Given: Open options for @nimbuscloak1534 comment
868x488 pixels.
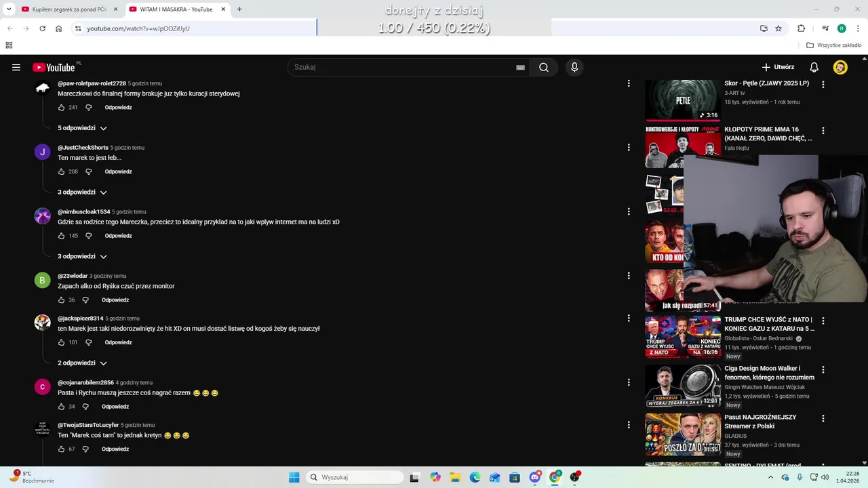Looking at the screenshot, I should (629, 211).
